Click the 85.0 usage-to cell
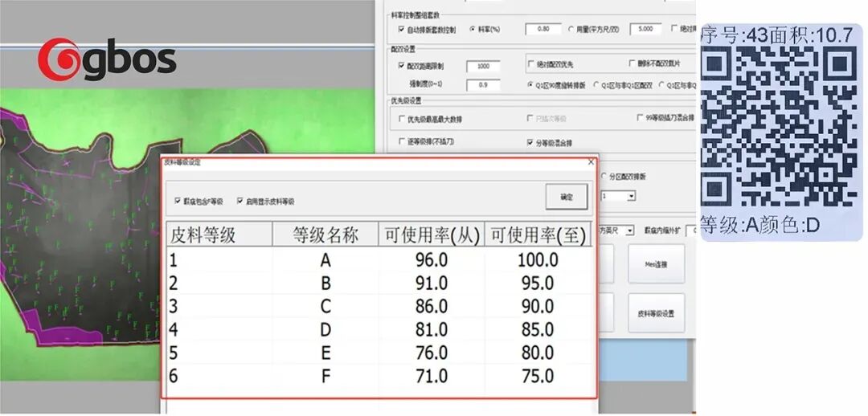Screen dimensions: 868x416 [538, 330]
